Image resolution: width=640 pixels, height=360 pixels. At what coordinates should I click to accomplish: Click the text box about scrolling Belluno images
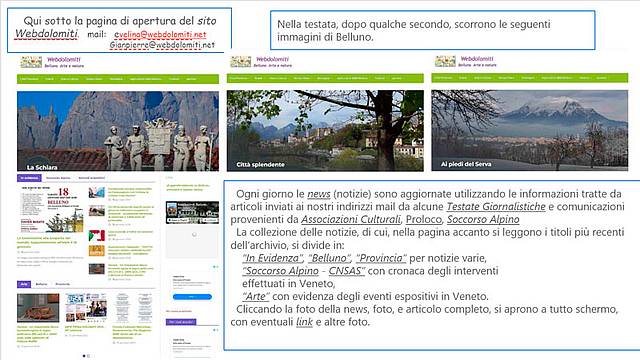[433, 30]
